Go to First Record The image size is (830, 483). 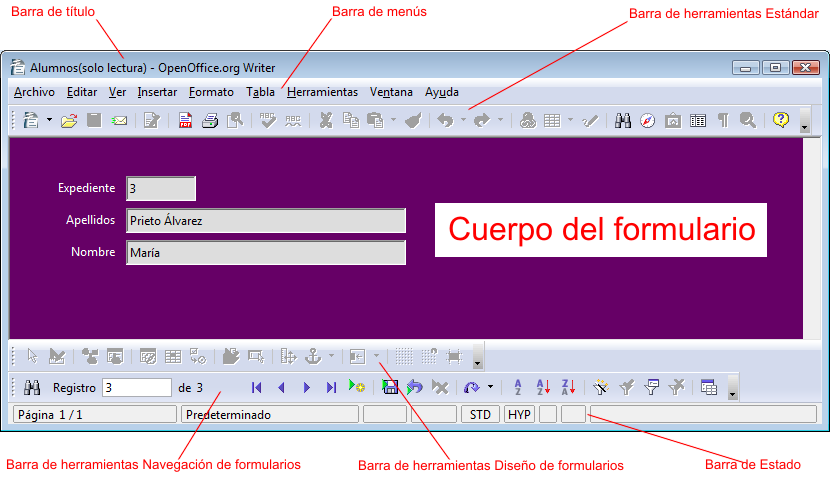[x=257, y=388]
